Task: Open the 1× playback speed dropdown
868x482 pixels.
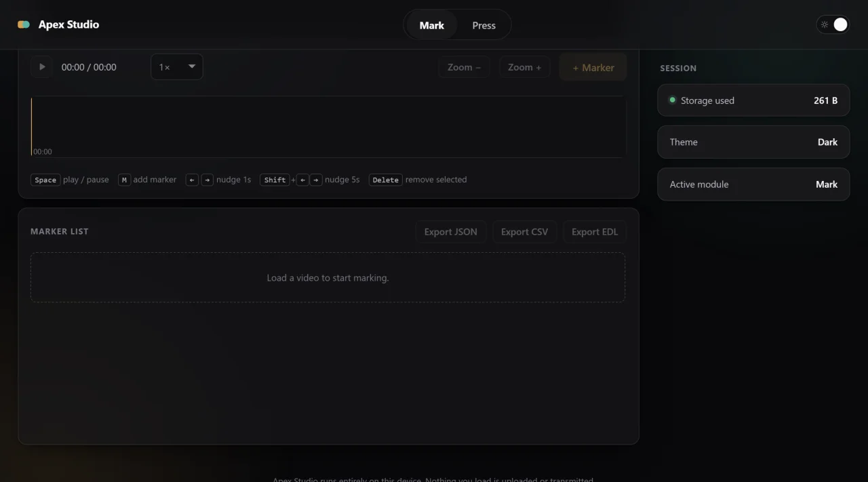Action: coord(176,67)
